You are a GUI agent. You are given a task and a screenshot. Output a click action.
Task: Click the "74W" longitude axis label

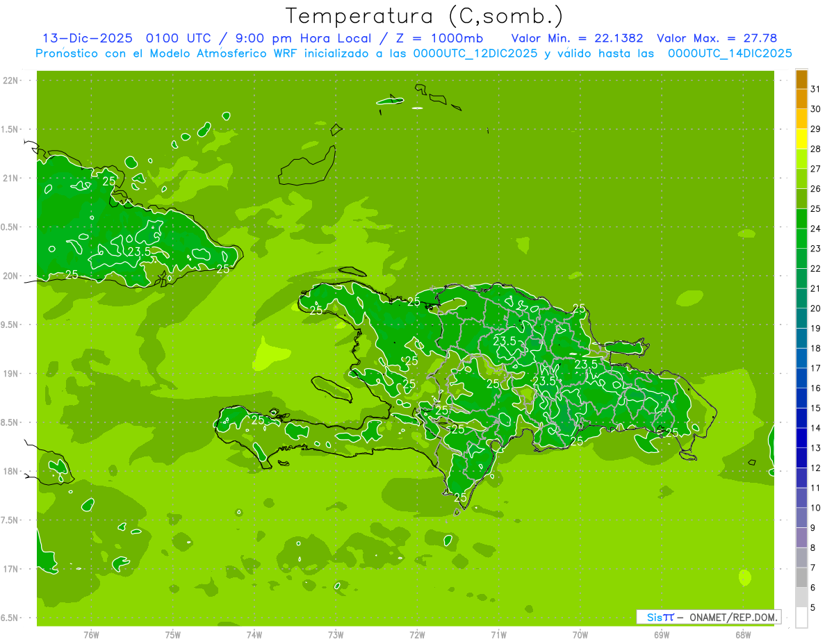coord(254,634)
